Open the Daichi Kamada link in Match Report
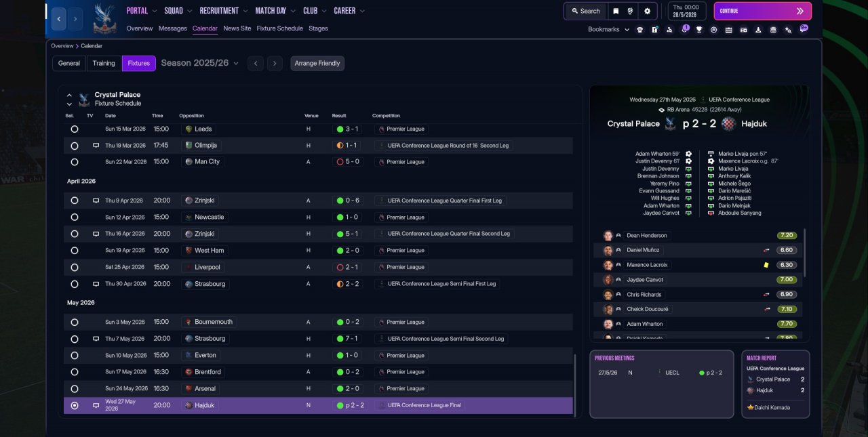The width and height of the screenshot is (868, 437). 772,407
